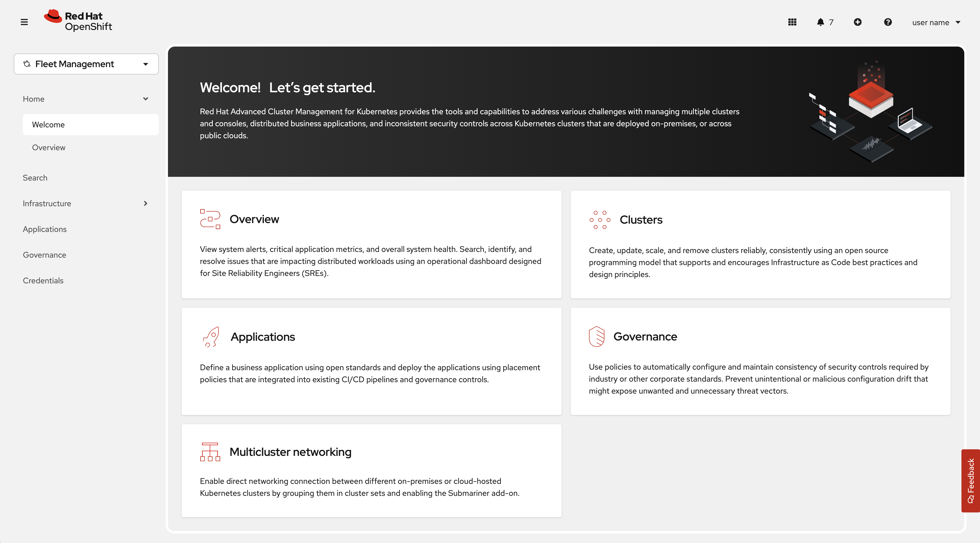The width and height of the screenshot is (980, 543).
Task: Expand the Infrastructure navigation section
Action: [x=145, y=204]
